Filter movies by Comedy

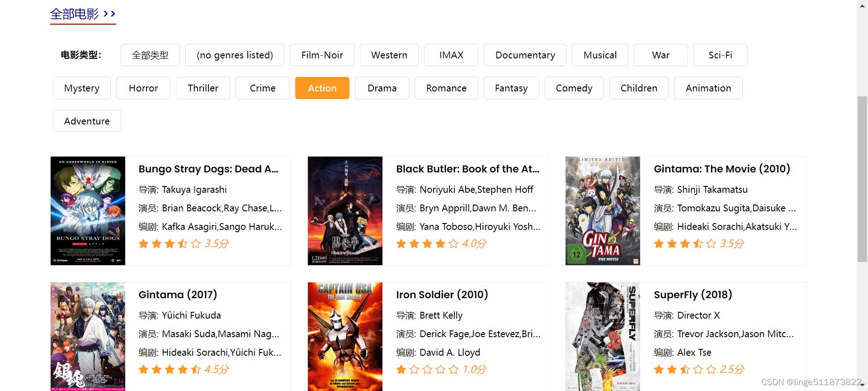(x=574, y=88)
